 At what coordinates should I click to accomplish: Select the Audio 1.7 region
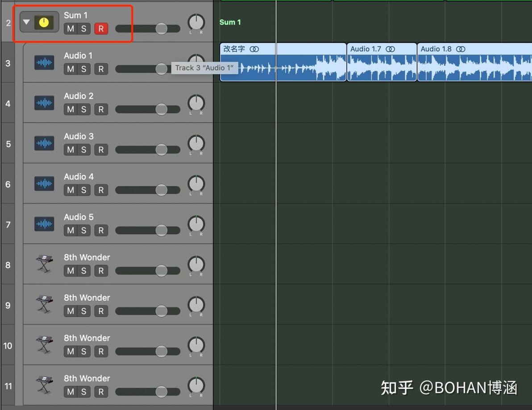382,62
